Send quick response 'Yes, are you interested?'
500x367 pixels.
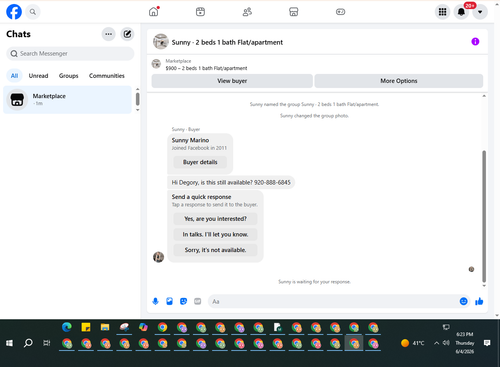click(215, 219)
